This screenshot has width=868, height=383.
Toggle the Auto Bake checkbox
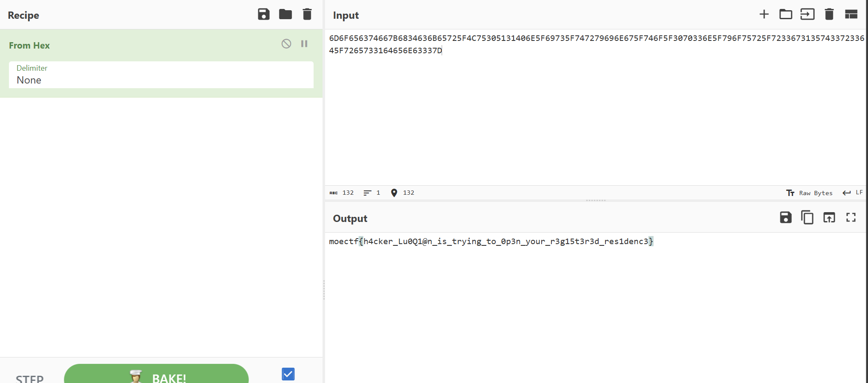[288, 374]
